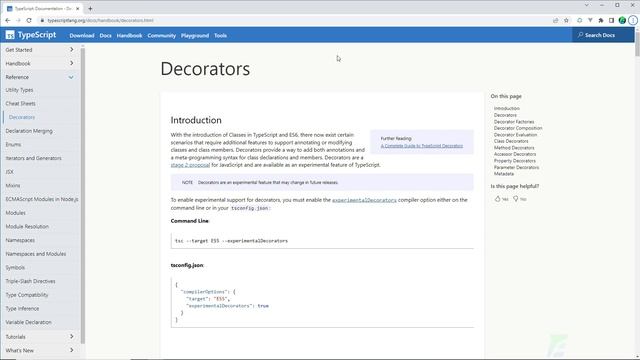Open the experimentalDecorators compiler option link
The height and width of the screenshot is (360, 640).
tap(364, 200)
